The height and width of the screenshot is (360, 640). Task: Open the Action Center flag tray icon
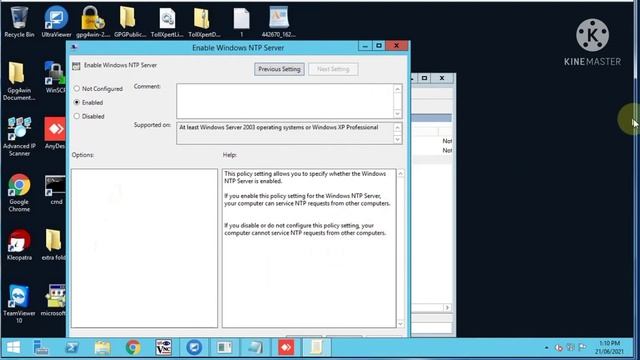coord(582,347)
